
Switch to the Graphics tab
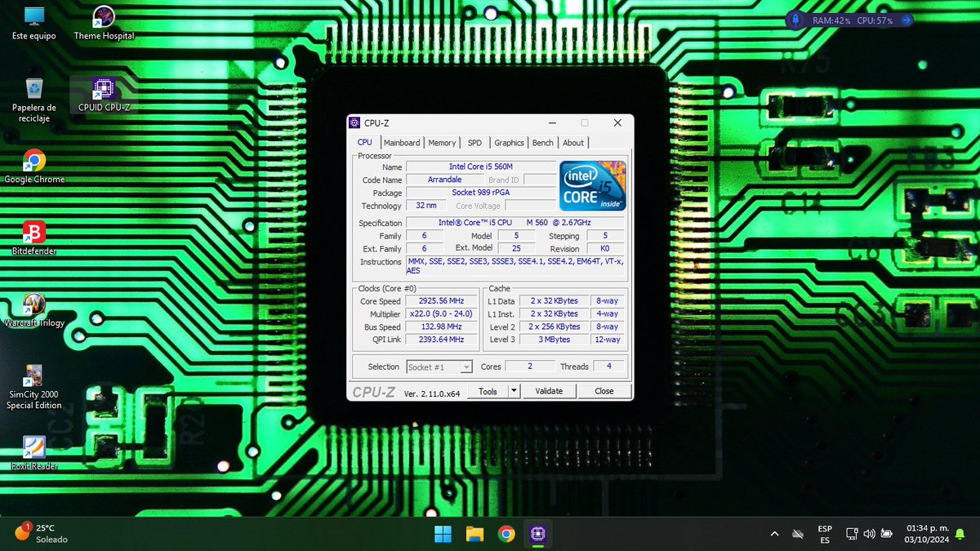[509, 143]
